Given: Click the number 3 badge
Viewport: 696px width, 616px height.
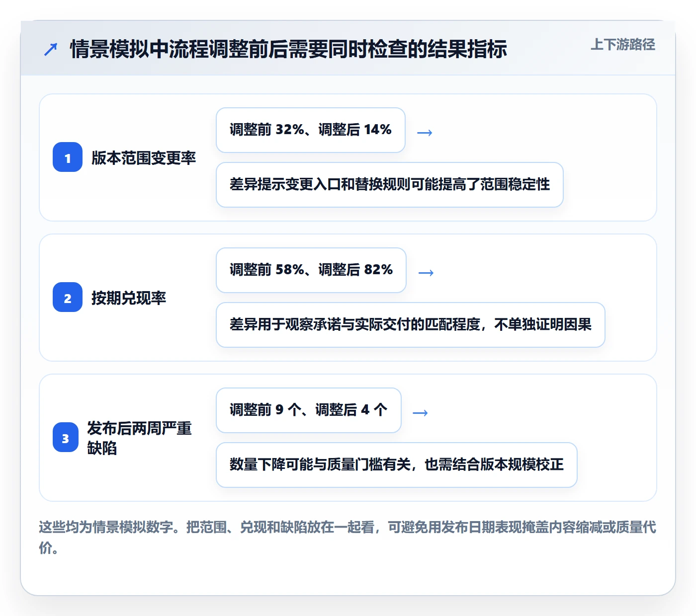Looking at the screenshot, I should pyautogui.click(x=66, y=437).
